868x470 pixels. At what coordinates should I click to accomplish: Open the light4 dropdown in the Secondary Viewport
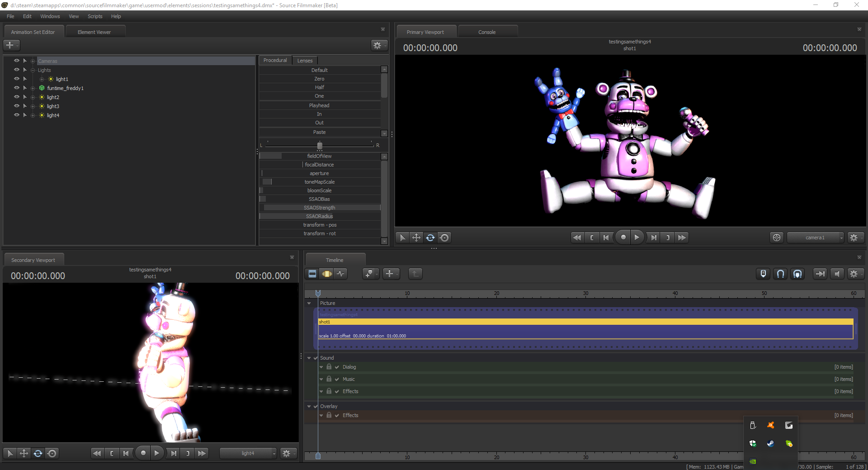tap(248, 453)
